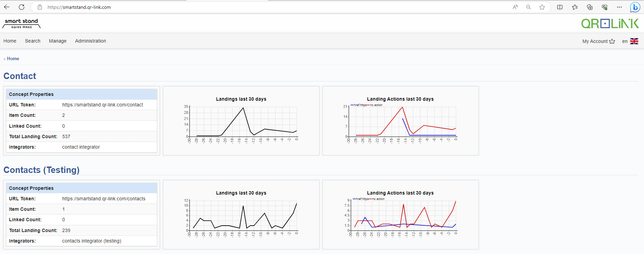Click the smartstand.qr-link.com/contact URL token
The image size is (644, 254).
pyautogui.click(x=103, y=105)
